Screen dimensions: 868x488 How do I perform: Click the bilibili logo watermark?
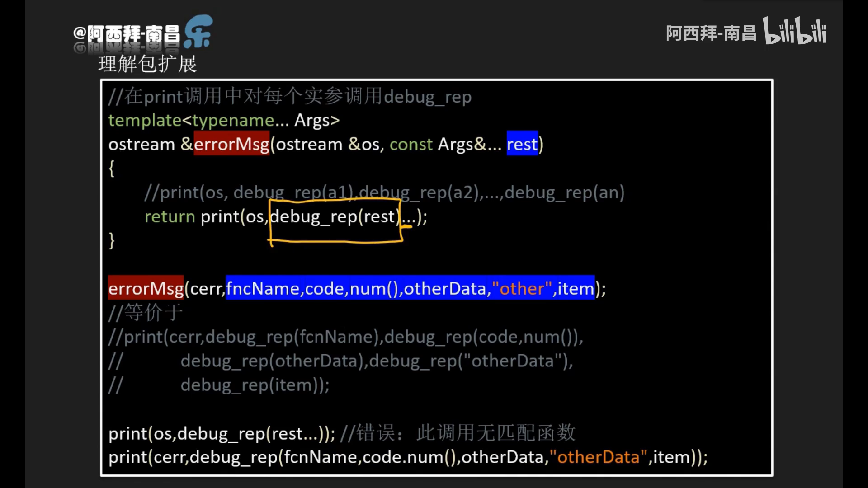pos(795,31)
